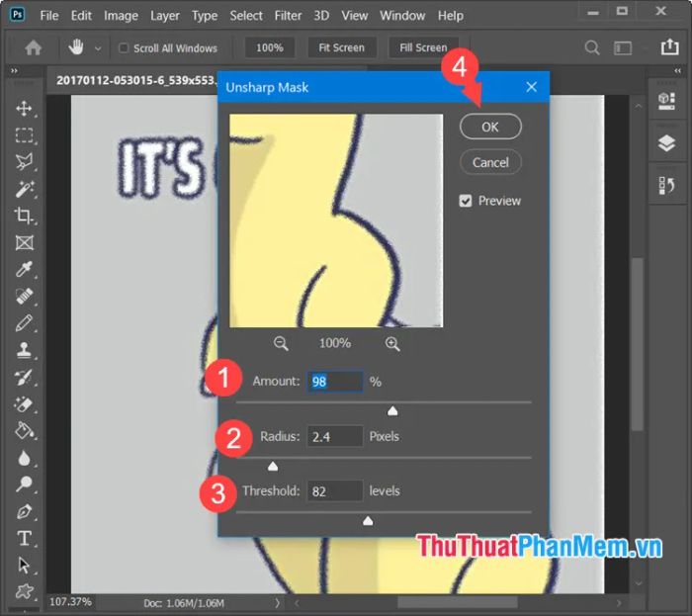The height and width of the screenshot is (616, 692).
Task: Switch to the 20170112-053015-6_539x553 document tab
Action: point(136,80)
